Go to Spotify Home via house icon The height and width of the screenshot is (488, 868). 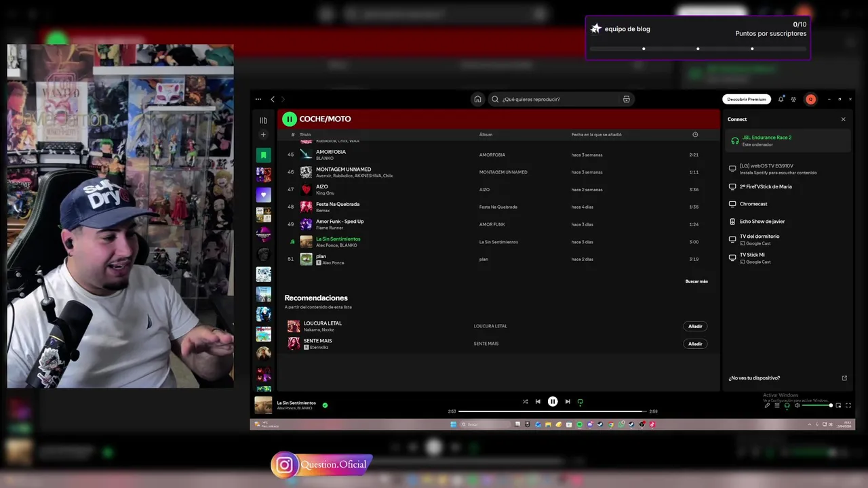coord(477,99)
